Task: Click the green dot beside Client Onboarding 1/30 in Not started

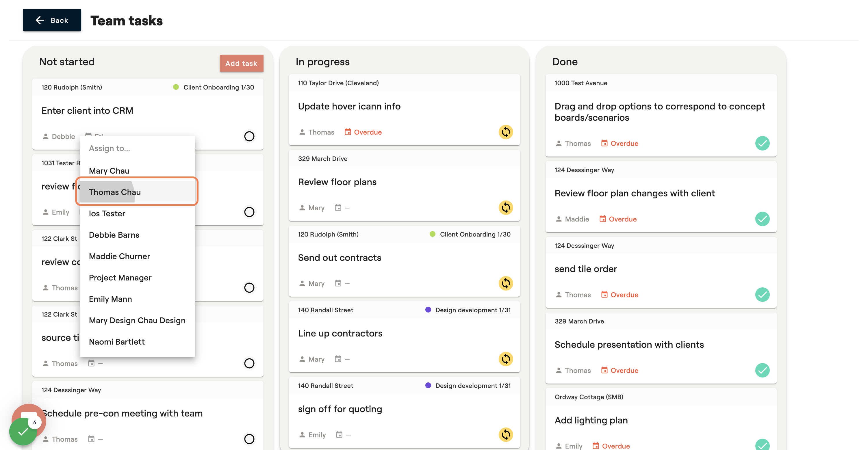Action: (176, 87)
